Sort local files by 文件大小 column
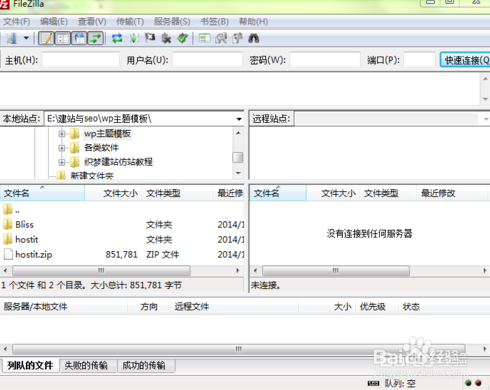The width and height of the screenshot is (490, 390). click(x=113, y=193)
